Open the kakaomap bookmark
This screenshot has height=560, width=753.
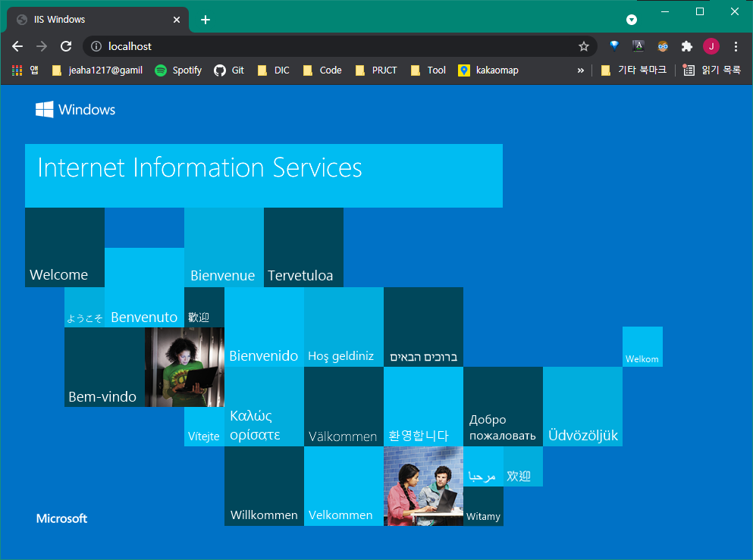(488, 70)
